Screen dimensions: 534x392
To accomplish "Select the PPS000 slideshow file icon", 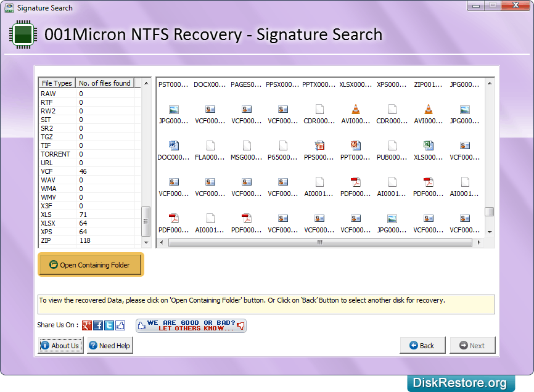I will (319, 145).
